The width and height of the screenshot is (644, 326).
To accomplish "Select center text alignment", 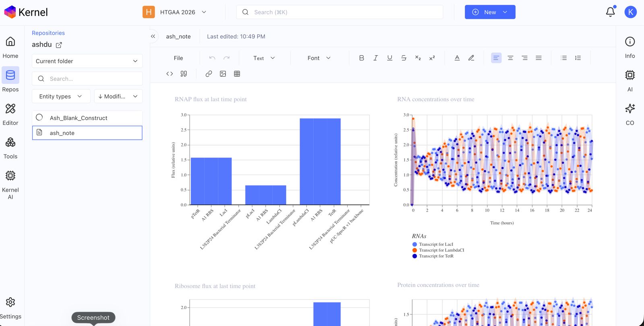I will coord(510,58).
